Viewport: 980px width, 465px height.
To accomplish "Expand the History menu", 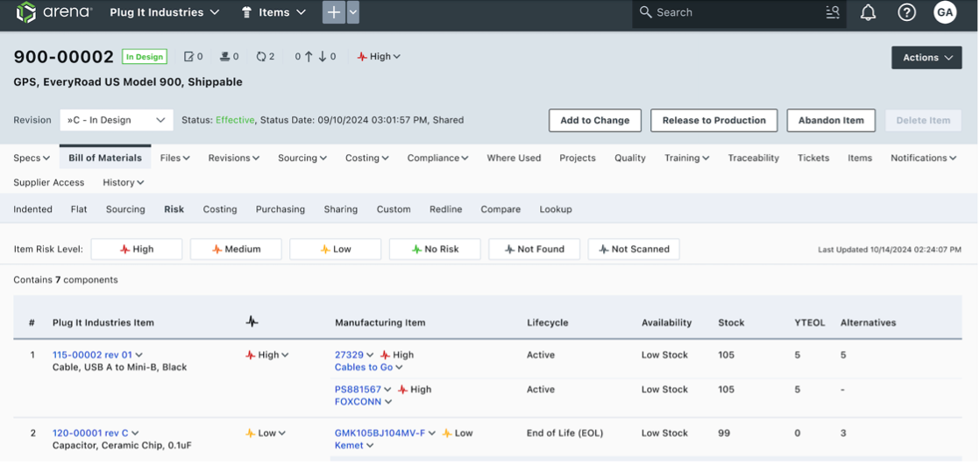I will pyautogui.click(x=123, y=182).
